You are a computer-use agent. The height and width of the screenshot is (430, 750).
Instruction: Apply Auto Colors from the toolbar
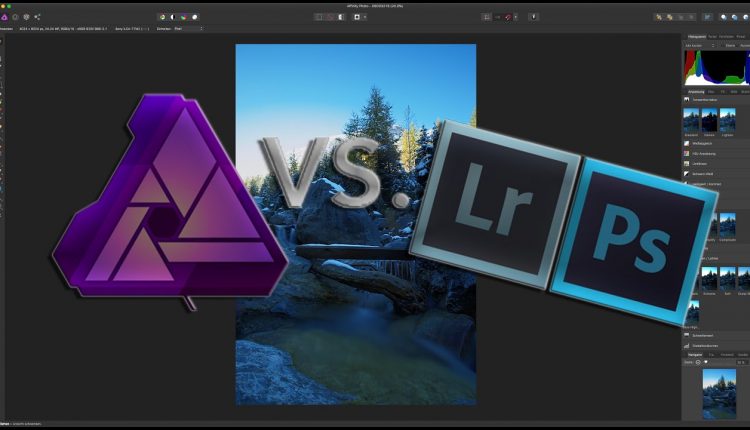tap(183, 17)
